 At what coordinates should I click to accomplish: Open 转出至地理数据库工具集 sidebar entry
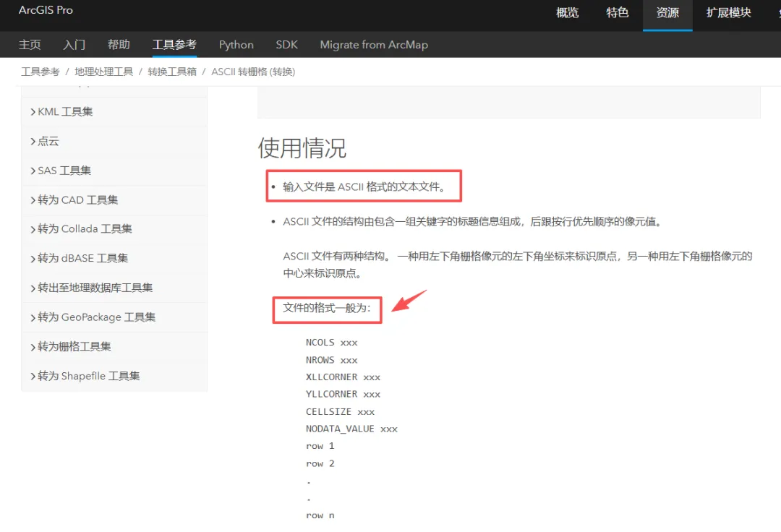(95, 287)
